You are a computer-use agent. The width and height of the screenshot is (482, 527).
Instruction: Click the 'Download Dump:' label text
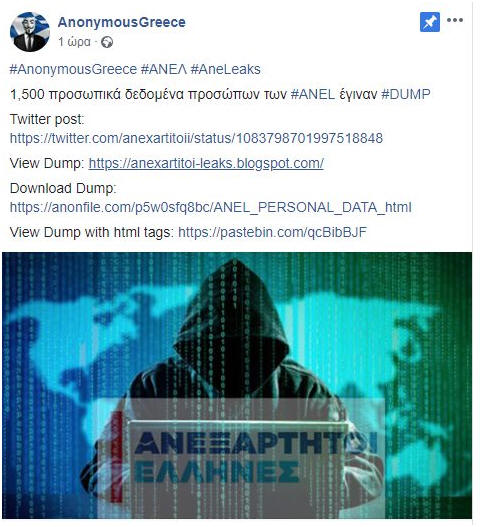click(63, 188)
